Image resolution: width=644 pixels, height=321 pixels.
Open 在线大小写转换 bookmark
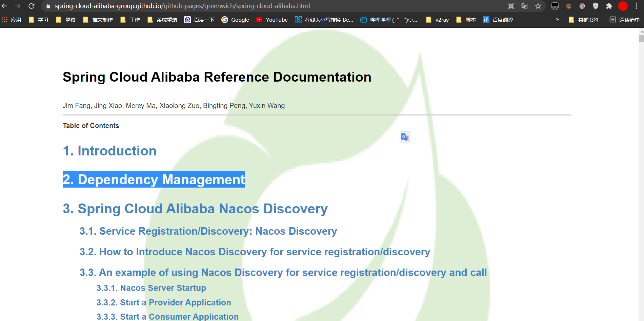[324, 20]
